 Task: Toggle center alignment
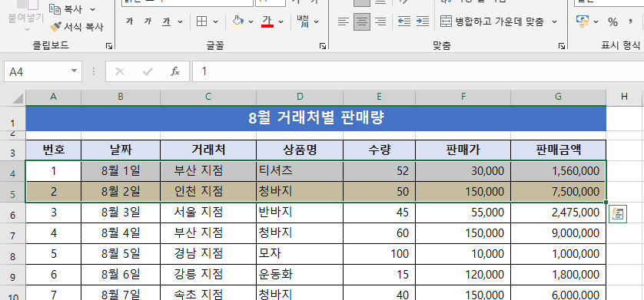362,21
